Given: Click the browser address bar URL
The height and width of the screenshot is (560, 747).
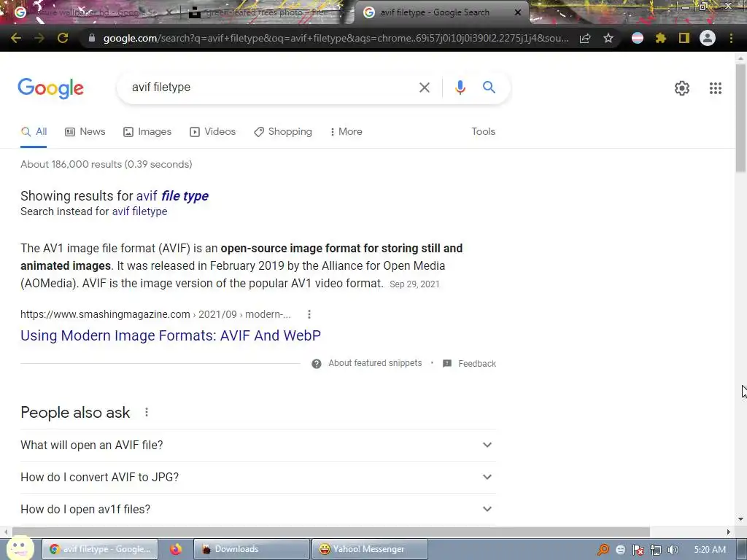Looking at the screenshot, I should tap(336, 38).
